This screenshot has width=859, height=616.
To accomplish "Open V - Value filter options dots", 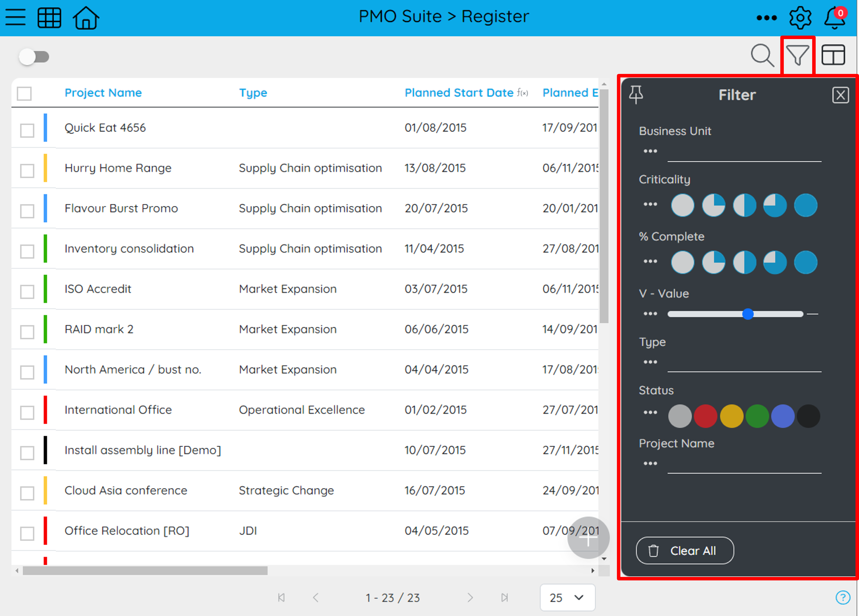I will (x=650, y=314).
